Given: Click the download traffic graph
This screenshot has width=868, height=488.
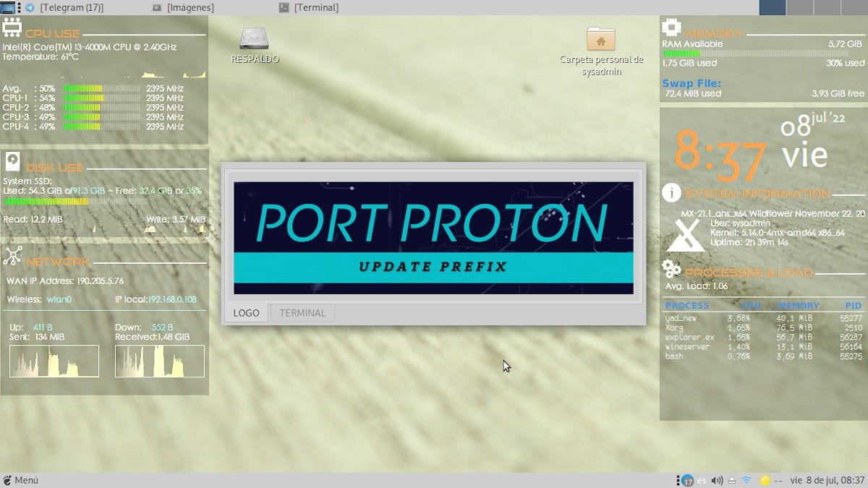Looking at the screenshot, I should click(x=160, y=361).
